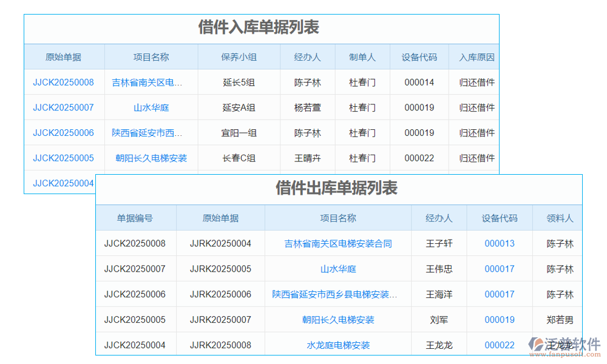
Task: Click the 领料人 column header
Action: click(x=560, y=218)
